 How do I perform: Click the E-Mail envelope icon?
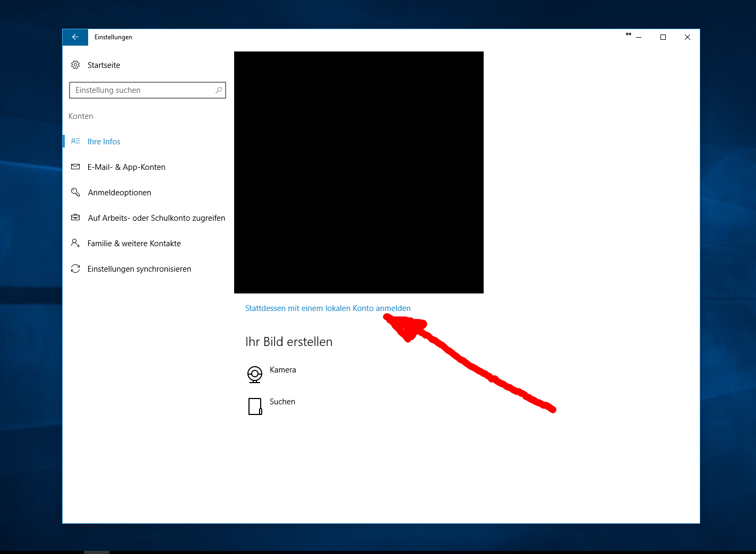pos(75,167)
